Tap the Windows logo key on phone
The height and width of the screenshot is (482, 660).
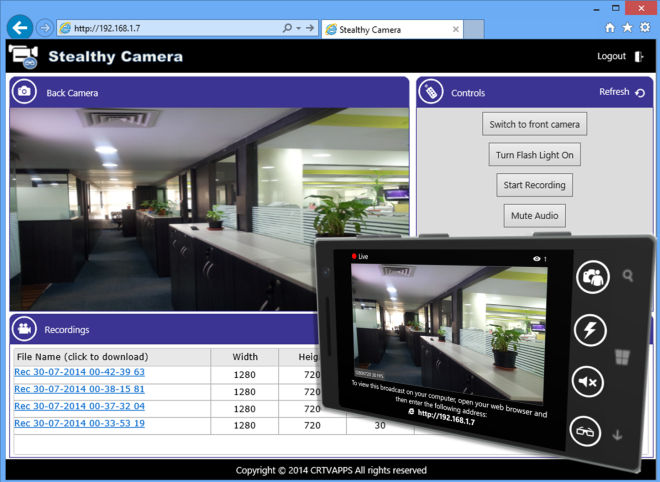pos(622,357)
